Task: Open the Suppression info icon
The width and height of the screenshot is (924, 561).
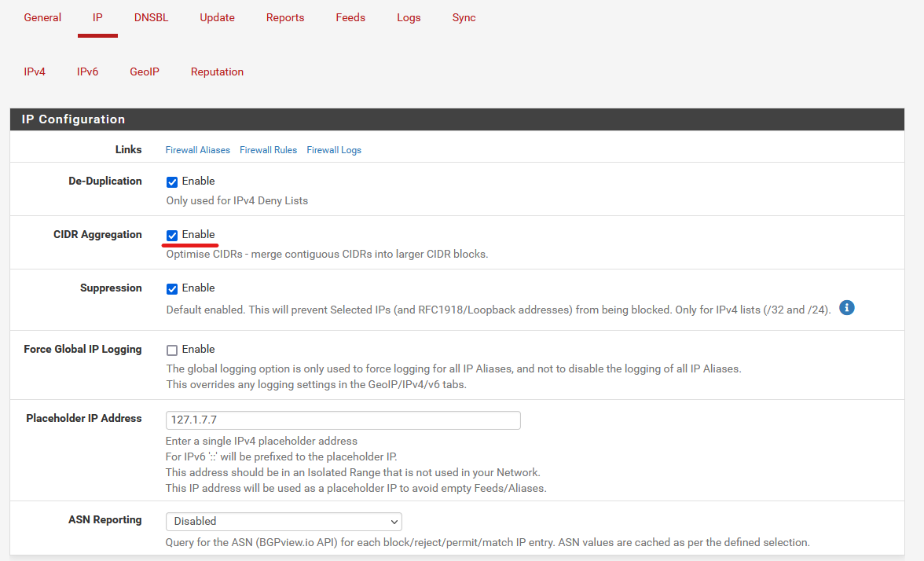Action: point(846,308)
